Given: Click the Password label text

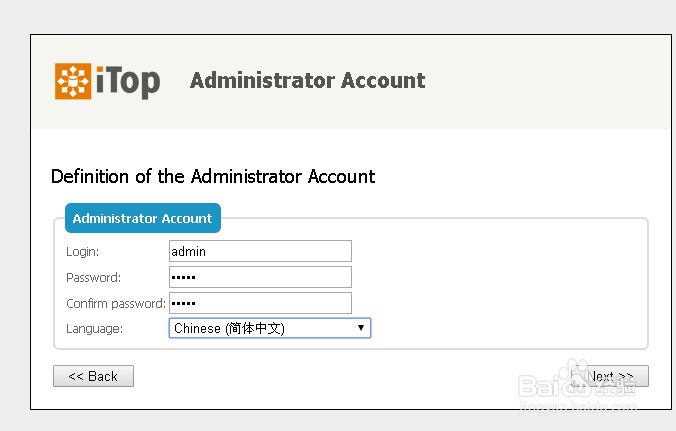Looking at the screenshot, I should click(x=93, y=278).
